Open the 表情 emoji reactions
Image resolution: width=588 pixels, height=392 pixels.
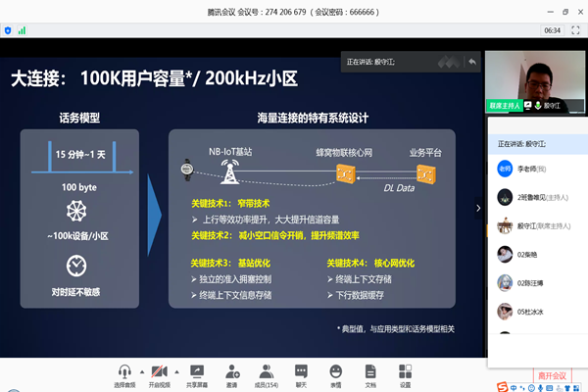click(336, 371)
